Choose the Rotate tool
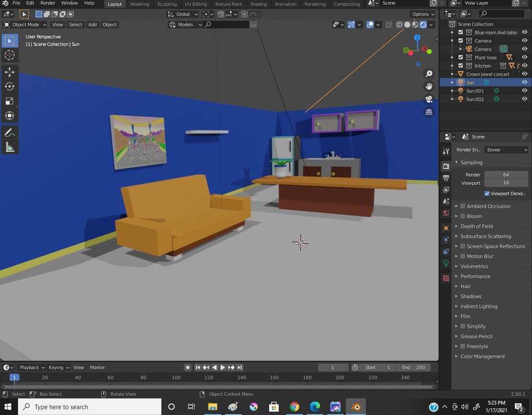Screen dimensions: 532x415 click(9, 87)
